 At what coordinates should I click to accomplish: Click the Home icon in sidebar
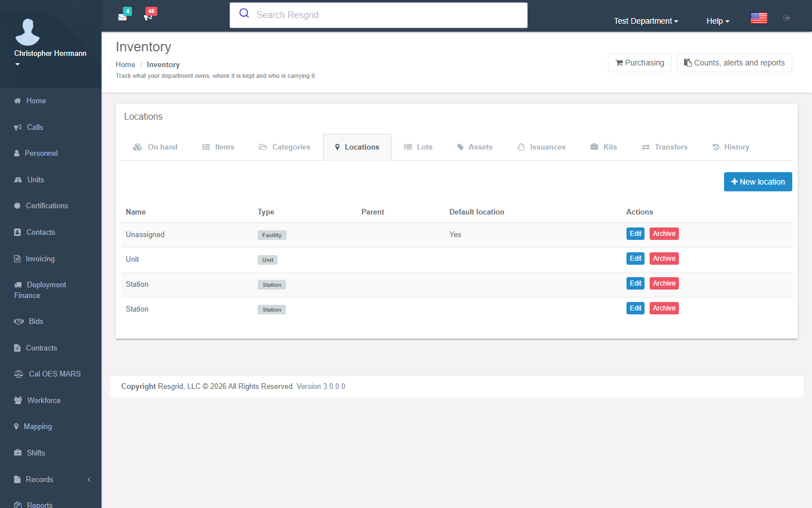tap(17, 101)
